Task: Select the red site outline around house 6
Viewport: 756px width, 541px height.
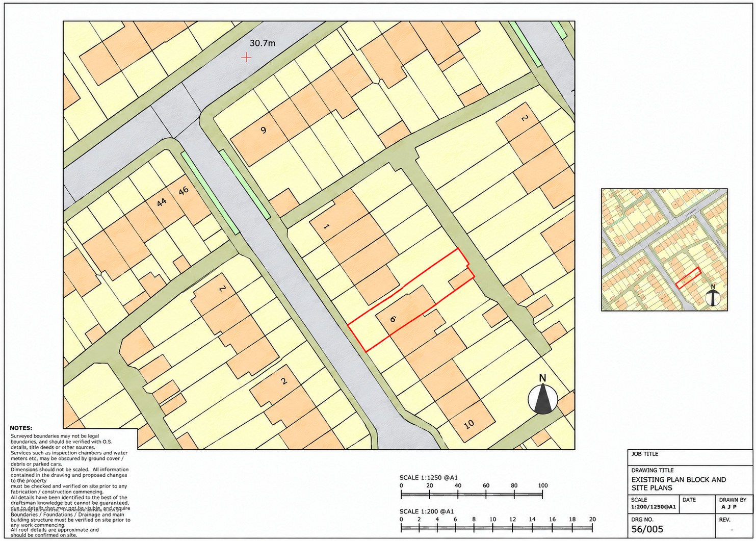Action: click(411, 300)
